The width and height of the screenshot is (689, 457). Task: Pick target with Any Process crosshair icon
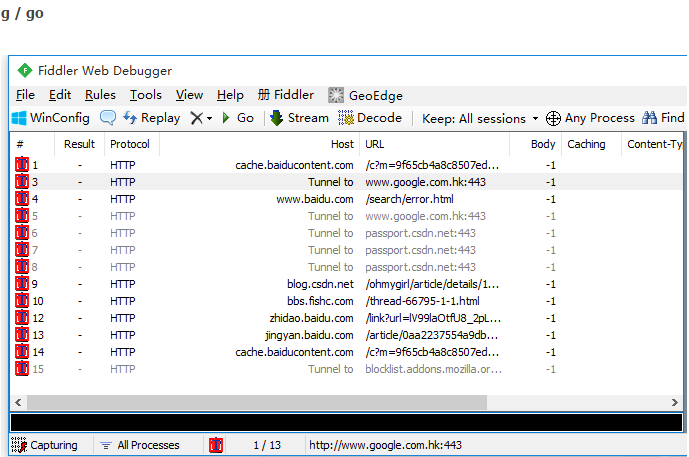click(553, 118)
